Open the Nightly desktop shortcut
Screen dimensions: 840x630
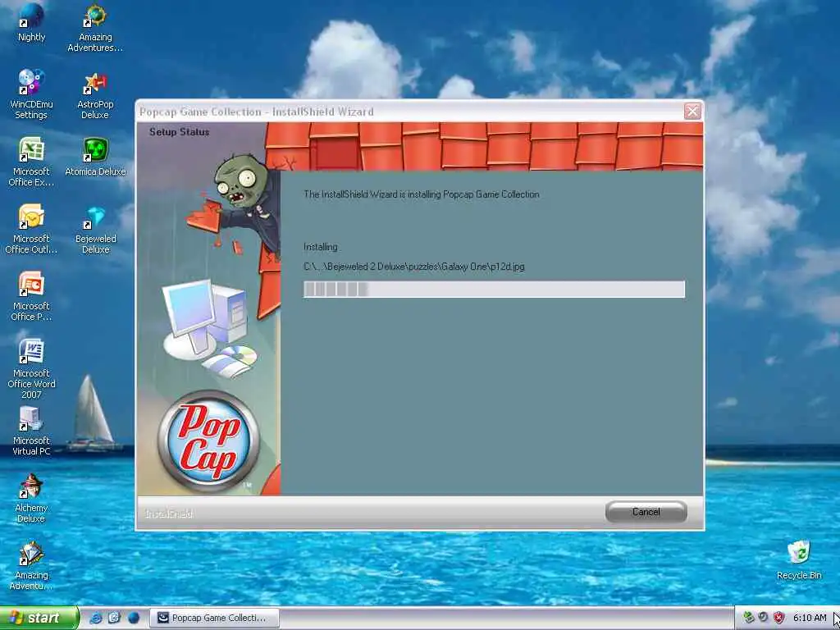click(x=31, y=22)
